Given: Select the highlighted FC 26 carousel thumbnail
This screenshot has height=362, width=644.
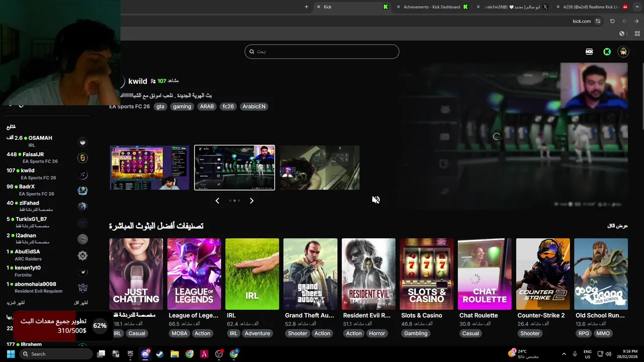Looking at the screenshot, I should pyautogui.click(x=234, y=168).
